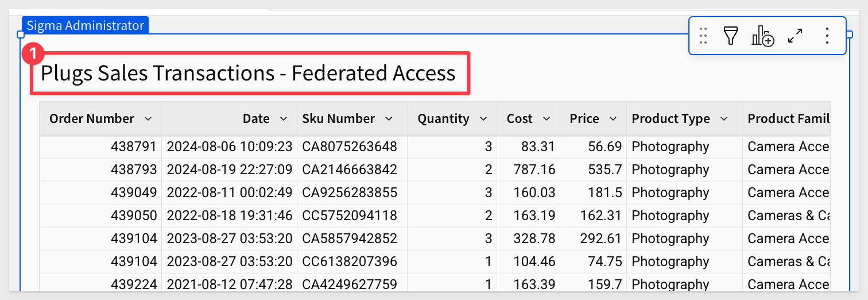Click order number cell 439050
868x300 pixels.
(100, 216)
